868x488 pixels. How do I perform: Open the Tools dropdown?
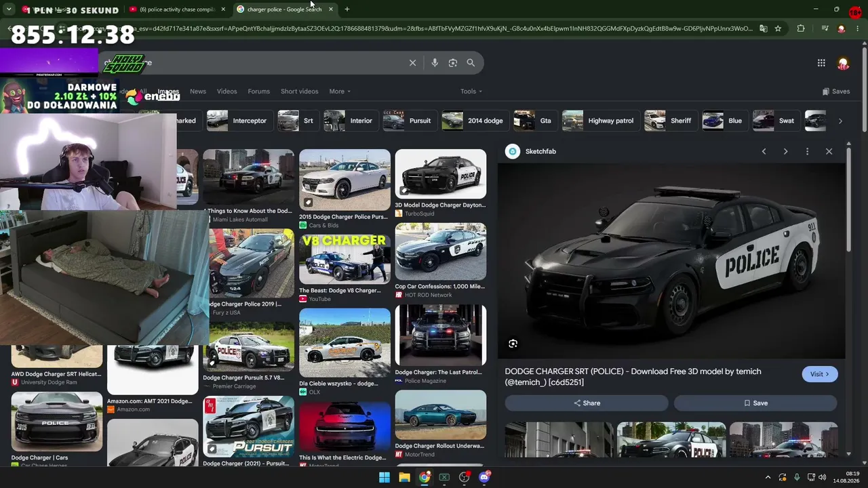[471, 91]
